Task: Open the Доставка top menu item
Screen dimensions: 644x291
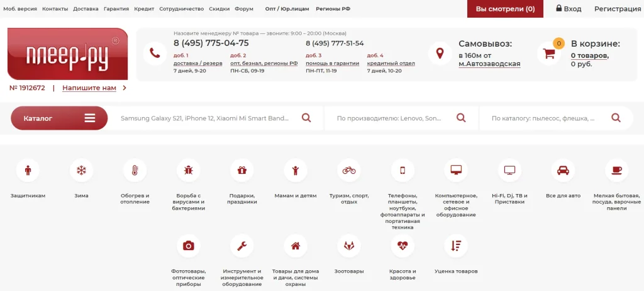Action: point(86,9)
